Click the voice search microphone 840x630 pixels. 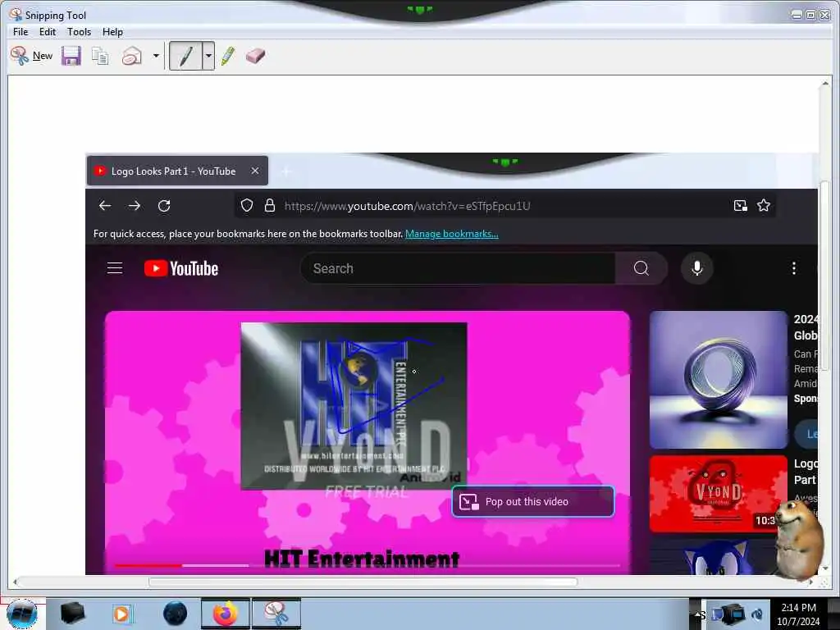pyautogui.click(x=696, y=268)
